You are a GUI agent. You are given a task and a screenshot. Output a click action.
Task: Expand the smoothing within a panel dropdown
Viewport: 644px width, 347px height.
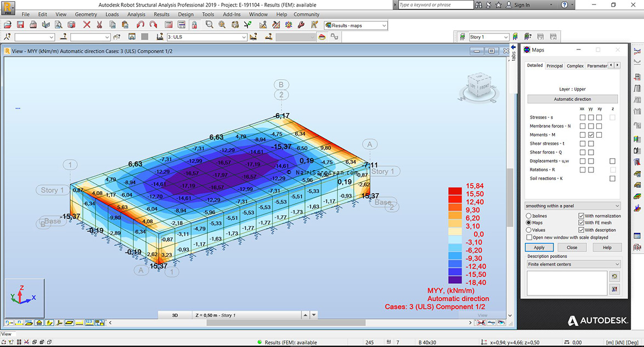click(573, 206)
